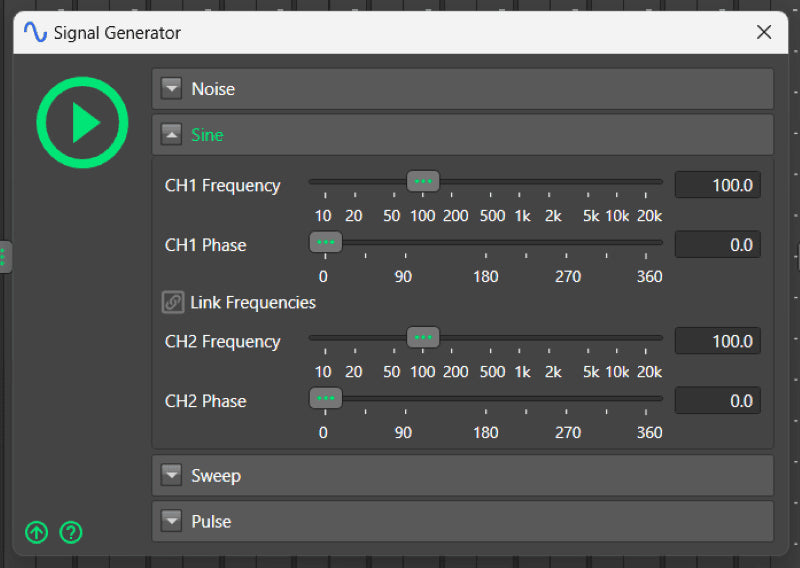Click the green dotted handle on left edge
The image size is (800, 568).
pyautogui.click(x=4, y=257)
